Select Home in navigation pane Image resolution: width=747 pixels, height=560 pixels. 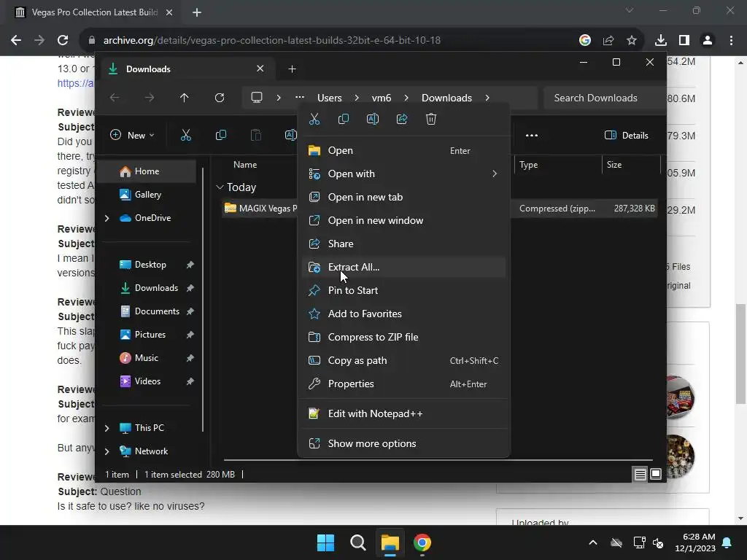(147, 171)
